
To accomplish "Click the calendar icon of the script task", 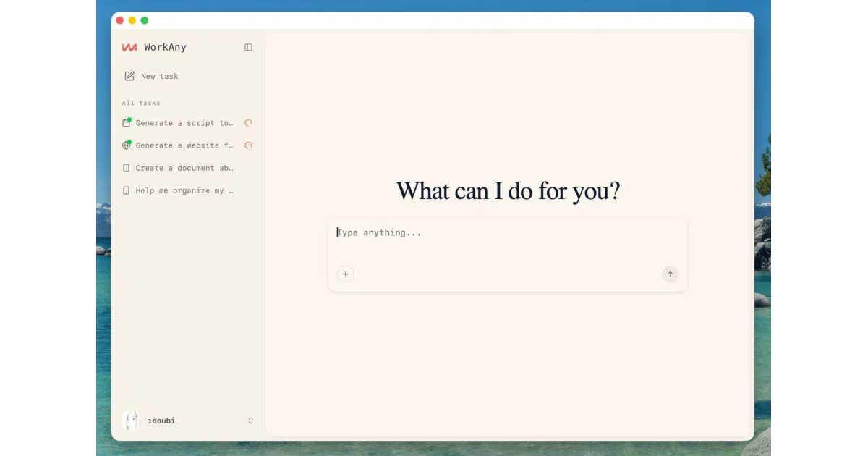I will click(x=127, y=123).
